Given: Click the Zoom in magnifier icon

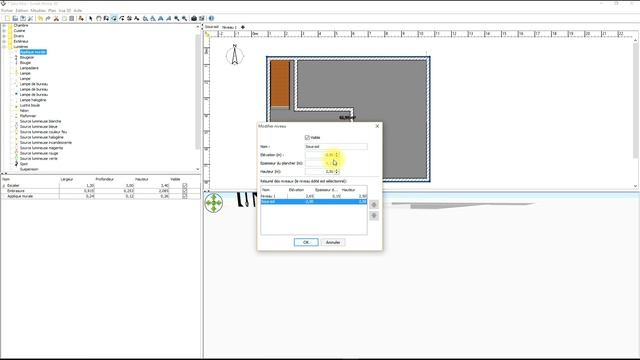Looking at the screenshot, I should click(177, 18).
